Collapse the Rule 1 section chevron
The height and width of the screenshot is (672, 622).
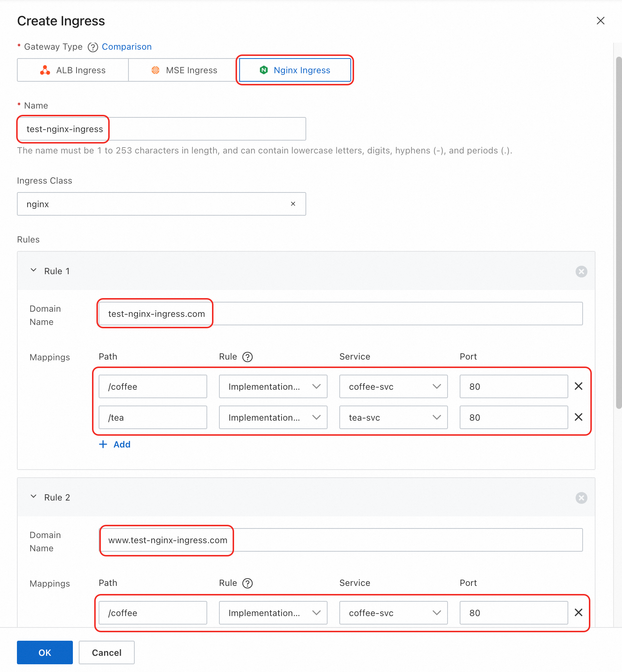(33, 270)
